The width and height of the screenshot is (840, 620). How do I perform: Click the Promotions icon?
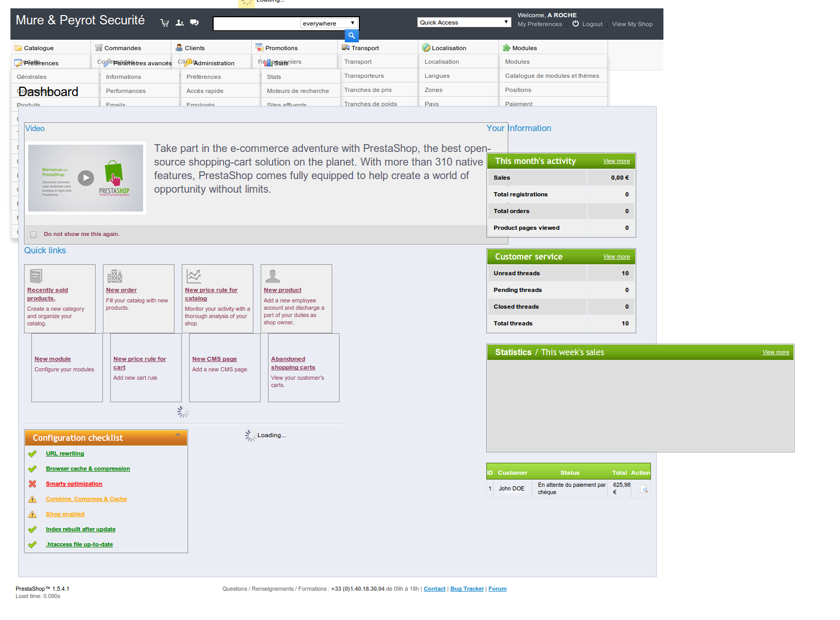[x=260, y=48]
